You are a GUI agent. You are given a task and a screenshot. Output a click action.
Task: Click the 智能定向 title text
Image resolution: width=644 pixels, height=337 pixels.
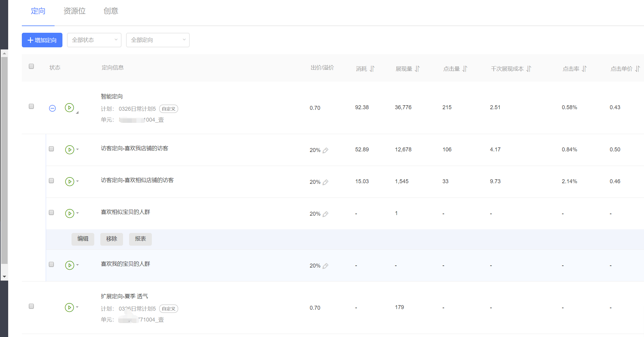point(112,96)
